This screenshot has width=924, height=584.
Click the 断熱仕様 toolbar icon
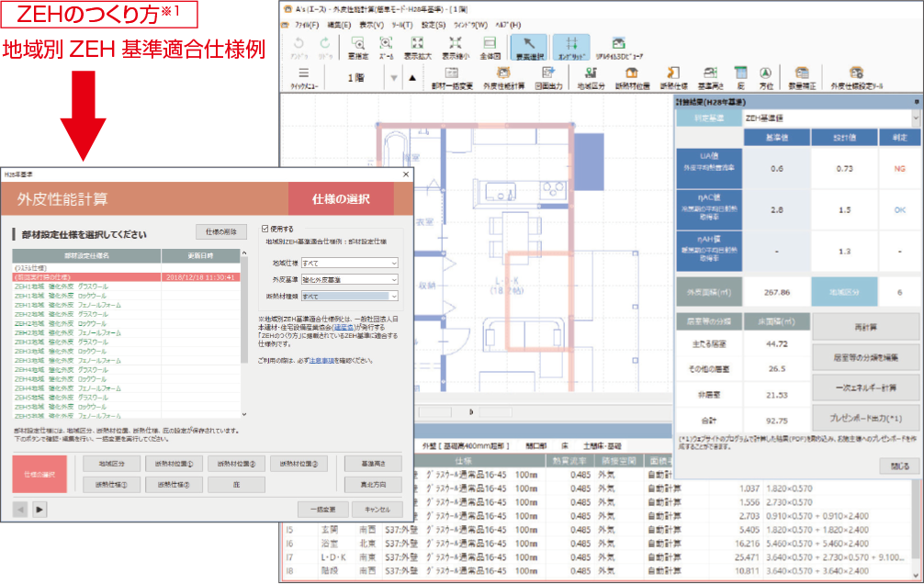(x=673, y=77)
